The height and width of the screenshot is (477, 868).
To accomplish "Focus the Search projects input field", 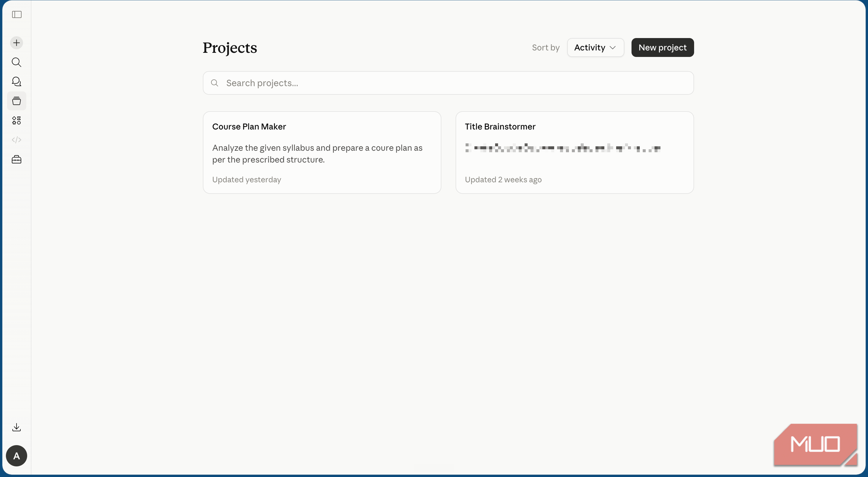I will point(448,83).
